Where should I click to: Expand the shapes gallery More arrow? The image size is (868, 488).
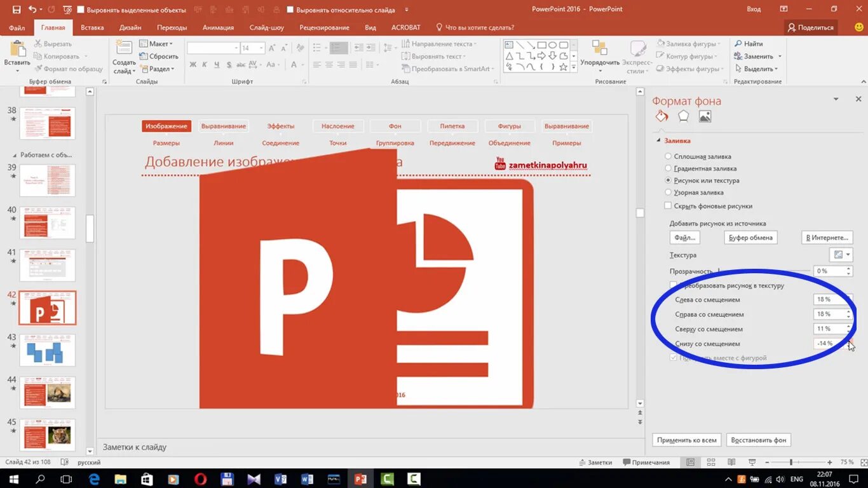coord(574,67)
